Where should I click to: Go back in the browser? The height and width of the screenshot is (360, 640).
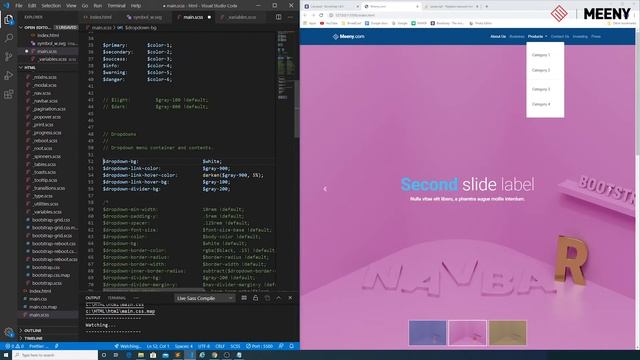(x=305, y=15)
